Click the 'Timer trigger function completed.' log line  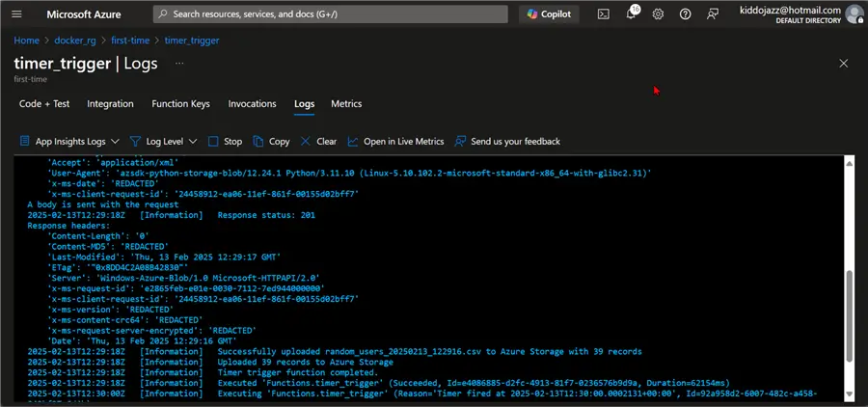(x=203, y=372)
